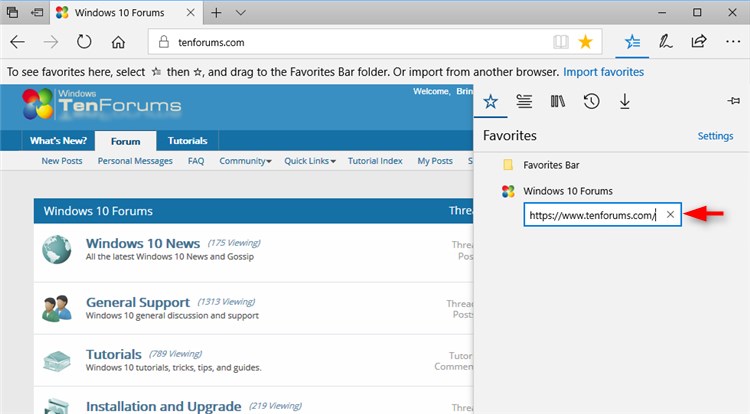Click the forward navigation arrow
This screenshot has width=750, height=414.
pyautogui.click(x=51, y=42)
